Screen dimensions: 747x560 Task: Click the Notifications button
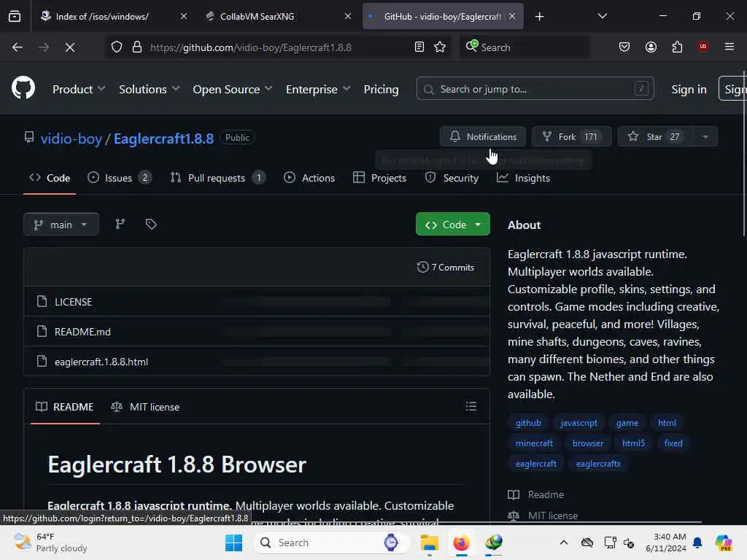click(x=483, y=136)
